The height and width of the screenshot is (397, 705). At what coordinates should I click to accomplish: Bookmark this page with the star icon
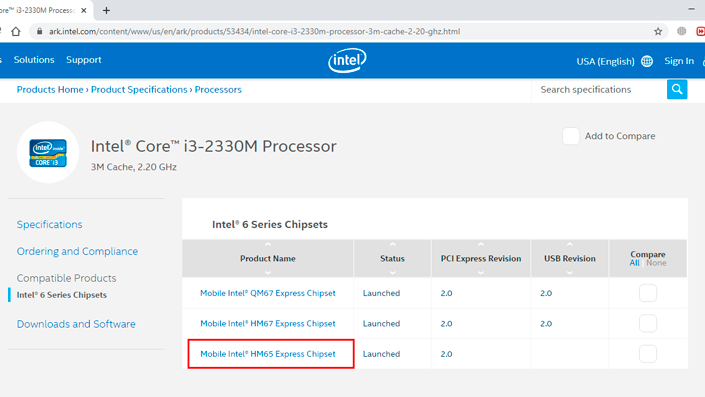coord(658,31)
